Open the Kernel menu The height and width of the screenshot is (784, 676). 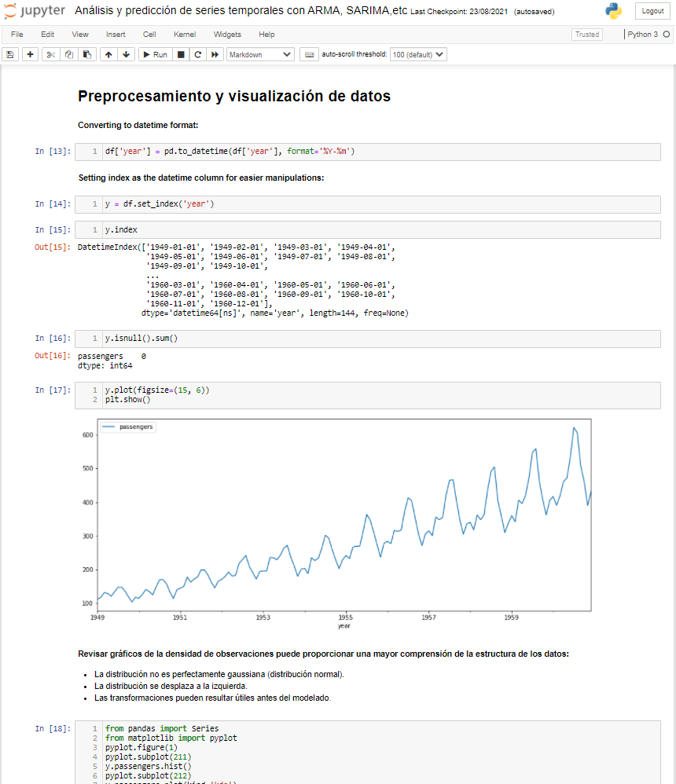point(184,34)
